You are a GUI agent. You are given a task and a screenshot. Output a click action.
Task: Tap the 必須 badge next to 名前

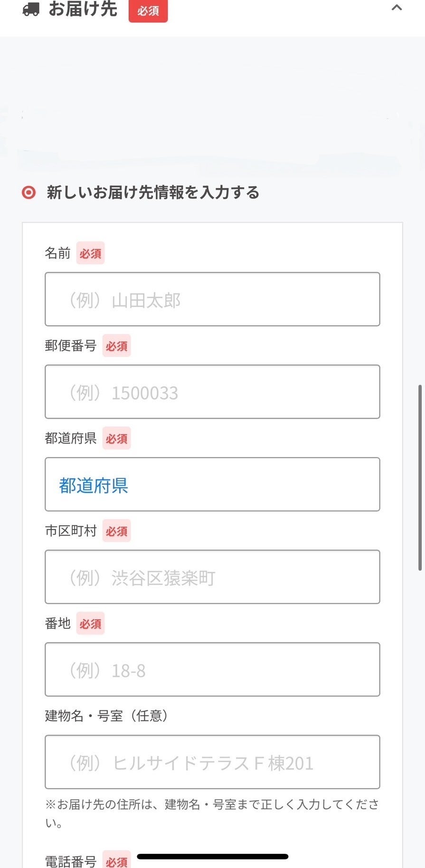pos(90,253)
